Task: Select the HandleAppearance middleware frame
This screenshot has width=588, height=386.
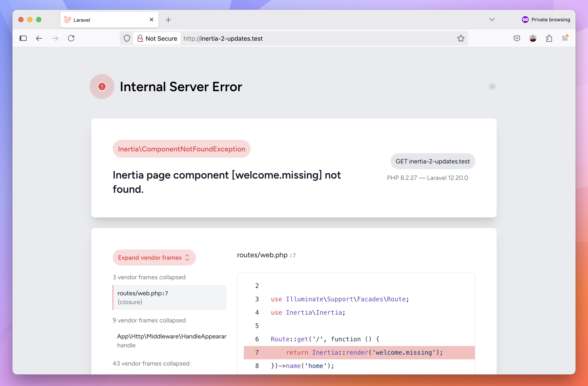Action: pos(170,340)
